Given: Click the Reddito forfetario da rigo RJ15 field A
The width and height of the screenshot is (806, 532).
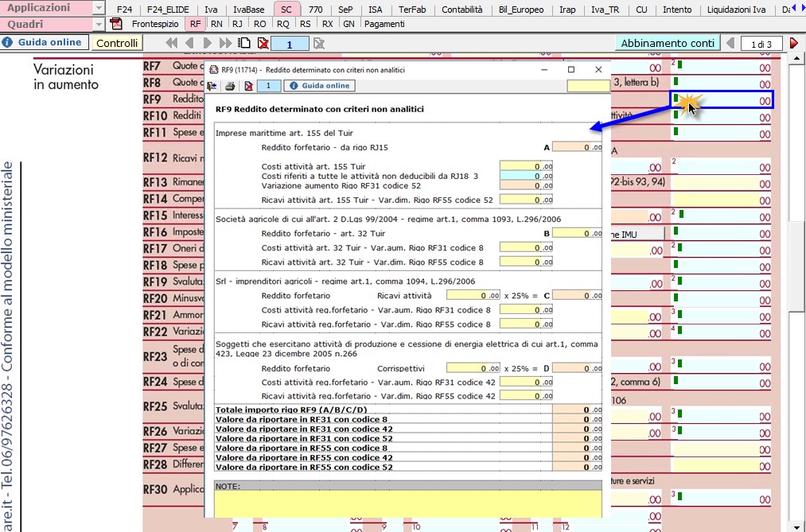Looking at the screenshot, I should click(577, 147).
